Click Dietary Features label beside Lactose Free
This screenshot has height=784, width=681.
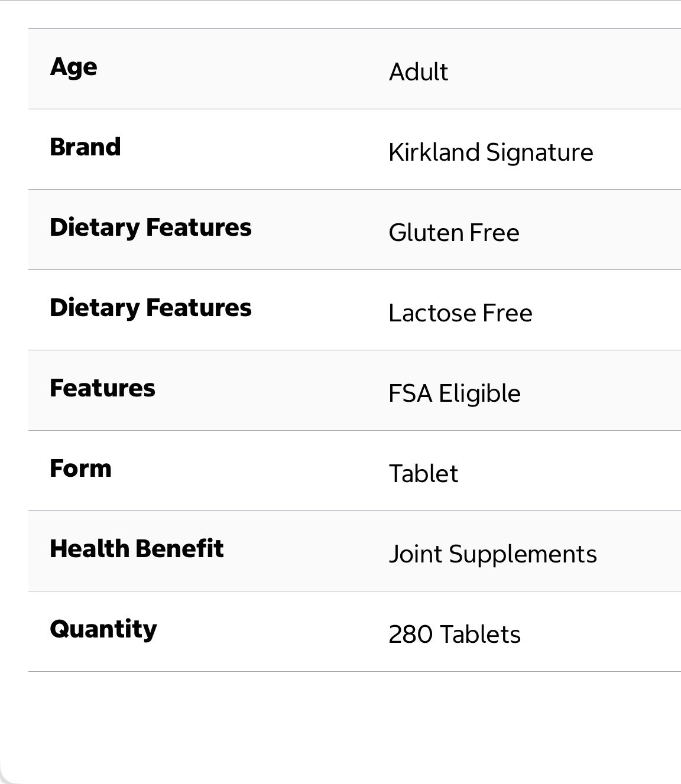coord(151,308)
